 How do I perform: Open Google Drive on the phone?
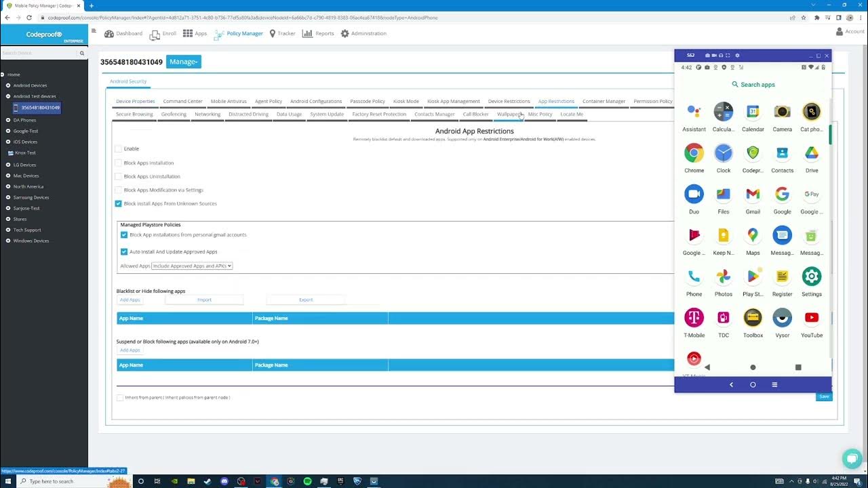(812, 153)
